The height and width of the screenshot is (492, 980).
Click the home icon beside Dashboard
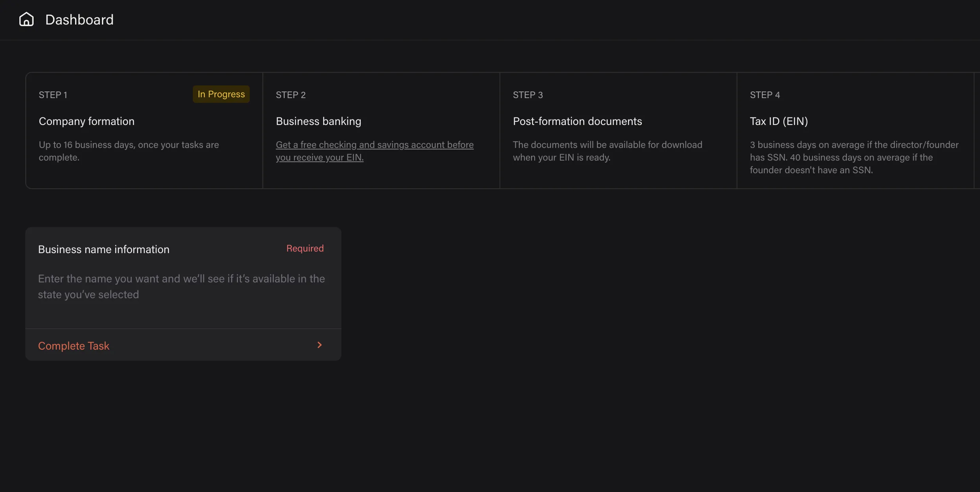(26, 19)
